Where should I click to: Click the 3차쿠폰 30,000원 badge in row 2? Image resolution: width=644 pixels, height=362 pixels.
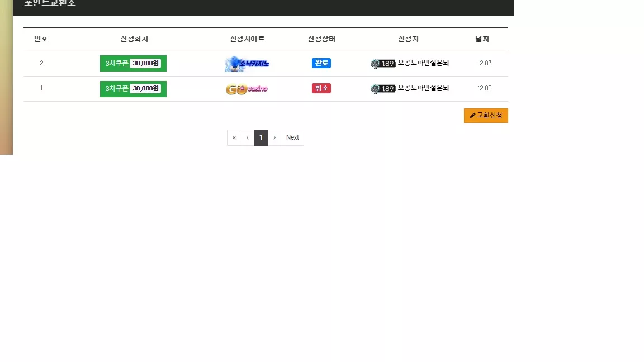(133, 63)
